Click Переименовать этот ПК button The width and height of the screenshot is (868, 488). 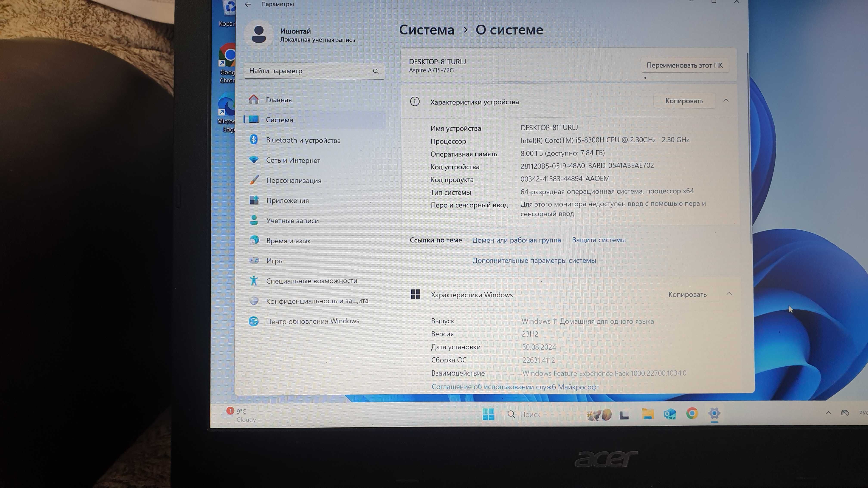(684, 65)
